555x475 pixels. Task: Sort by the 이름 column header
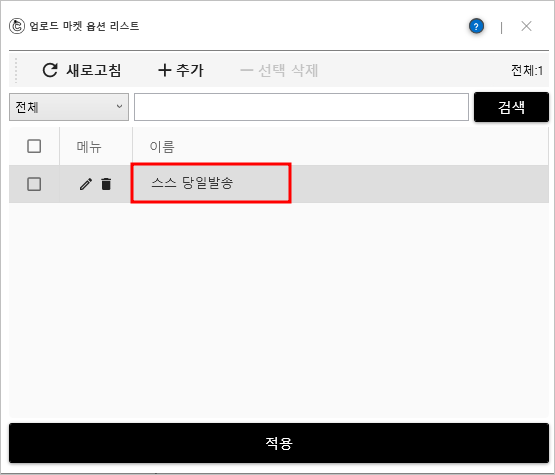point(162,146)
